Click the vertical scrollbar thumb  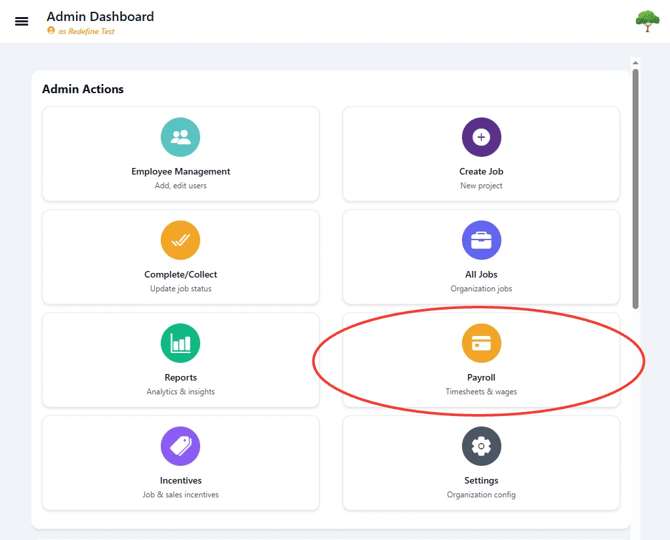[635, 188]
